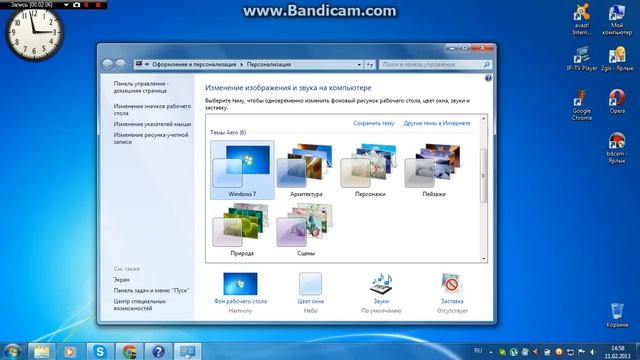The image size is (640, 360).
Task: Select the 2gis shortcut desktop icon
Action: coord(617,59)
